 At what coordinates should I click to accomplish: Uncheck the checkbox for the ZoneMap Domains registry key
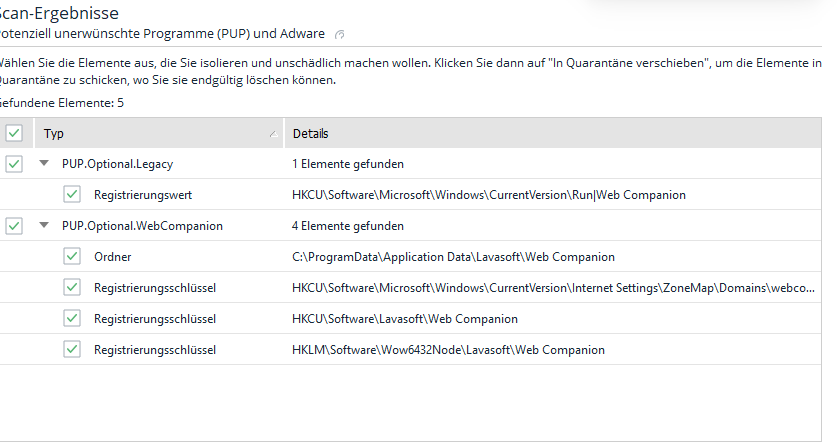72,288
